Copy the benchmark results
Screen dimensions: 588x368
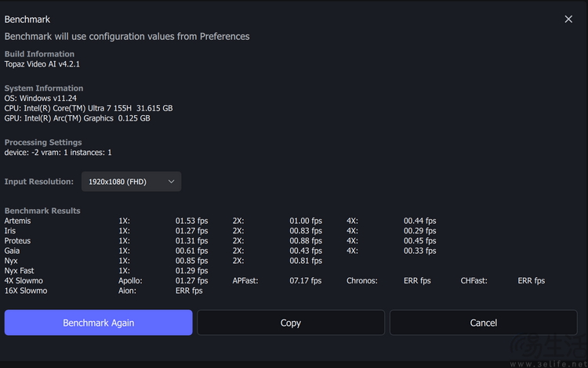pyautogui.click(x=291, y=323)
